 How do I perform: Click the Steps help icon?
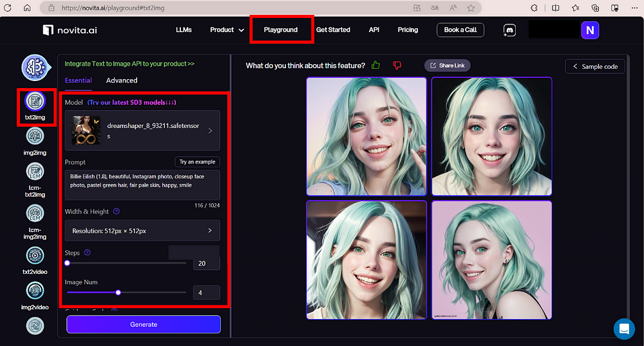(x=87, y=253)
